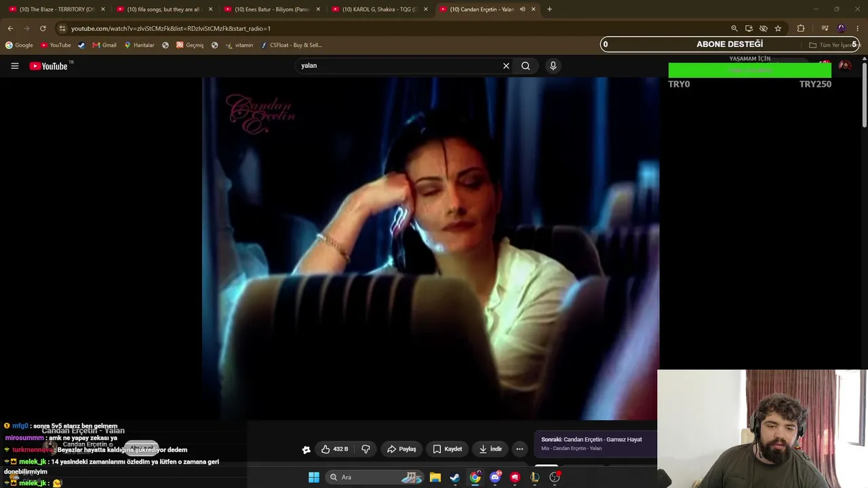Screen dimensions: 868x488
Task: Open the Gmail bookmark
Action: [104, 45]
